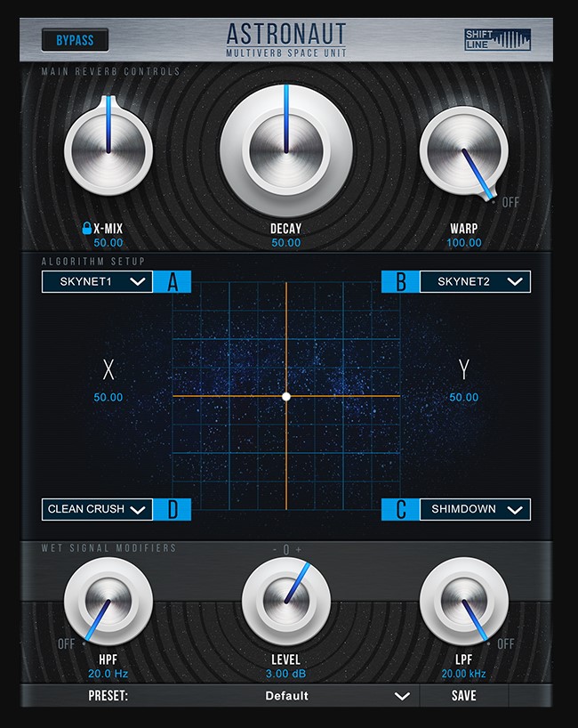Click the Shift Line logo
The image size is (578, 728).
(497, 39)
